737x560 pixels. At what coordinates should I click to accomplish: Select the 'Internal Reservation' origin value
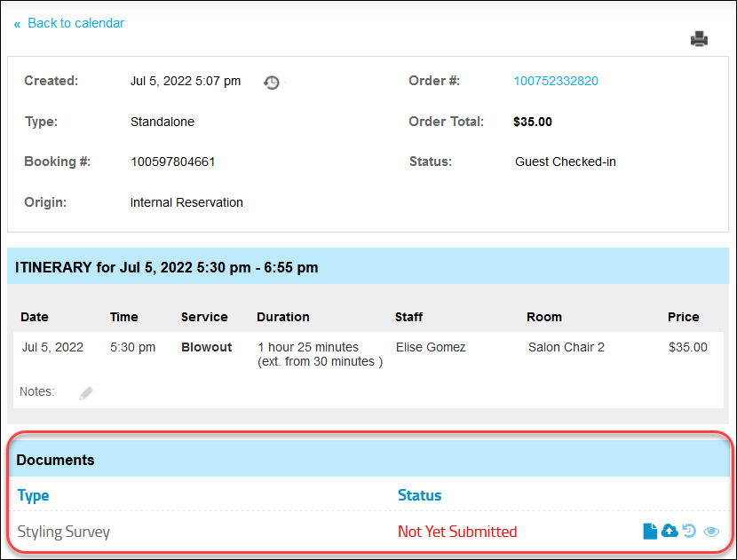tap(186, 202)
